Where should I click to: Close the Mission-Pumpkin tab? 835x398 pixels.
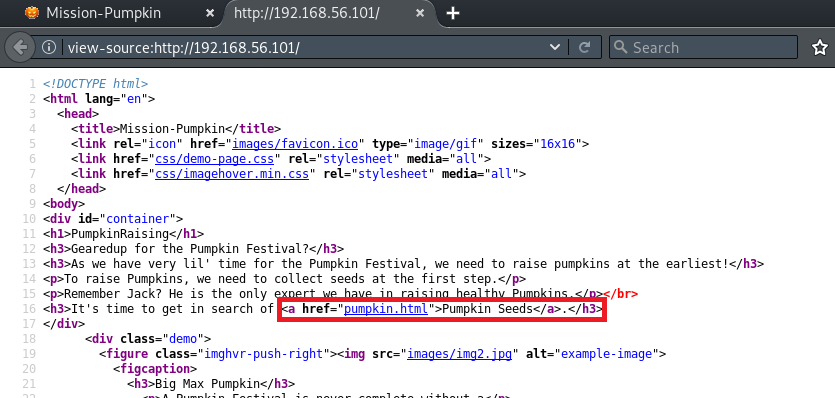(210, 13)
